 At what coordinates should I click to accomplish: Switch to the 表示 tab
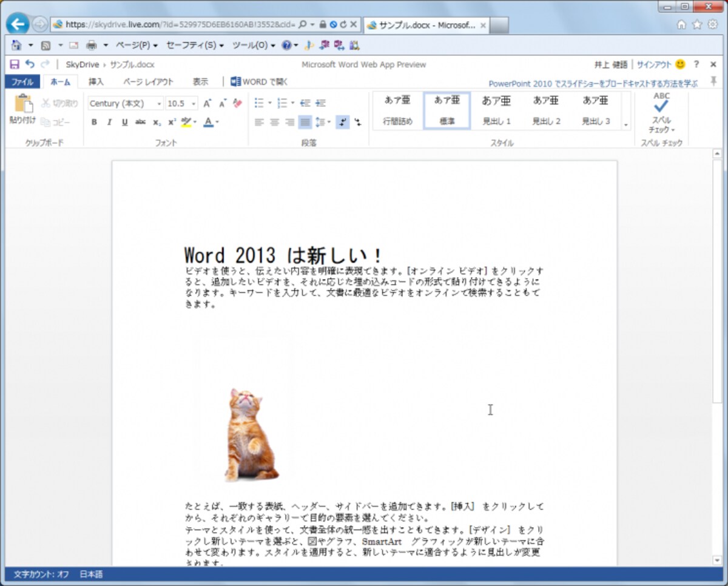tap(200, 82)
